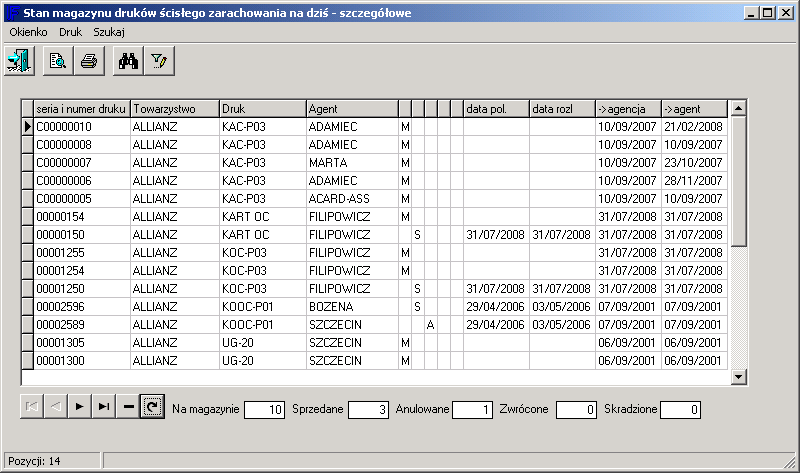Select cell C00000008

coord(82,145)
